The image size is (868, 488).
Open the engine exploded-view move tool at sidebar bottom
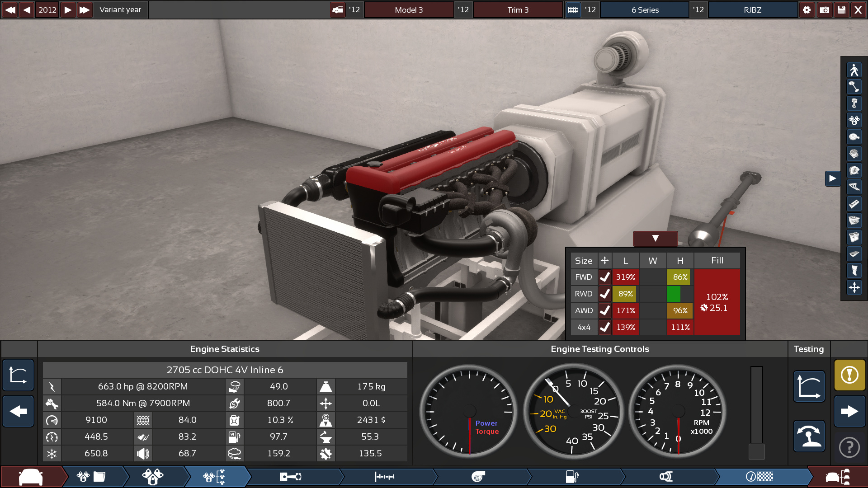point(854,287)
